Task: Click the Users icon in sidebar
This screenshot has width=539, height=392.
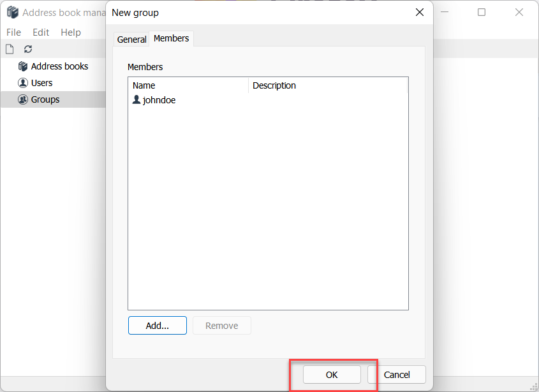Action: coord(23,83)
